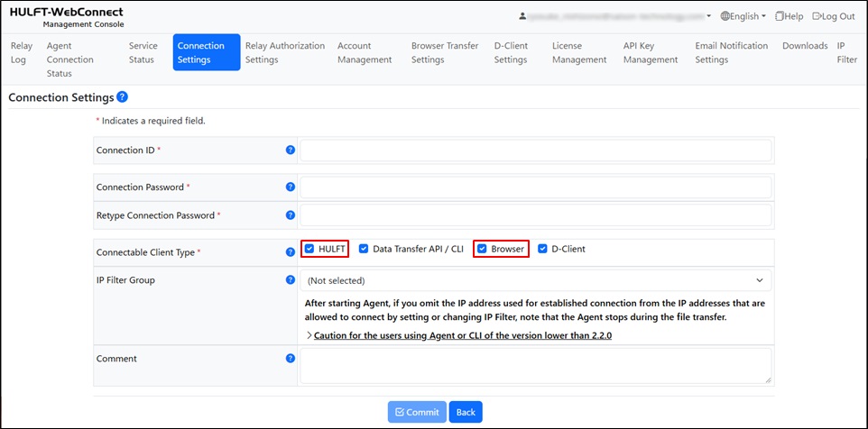Click the globe language icon

click(725, 16)
